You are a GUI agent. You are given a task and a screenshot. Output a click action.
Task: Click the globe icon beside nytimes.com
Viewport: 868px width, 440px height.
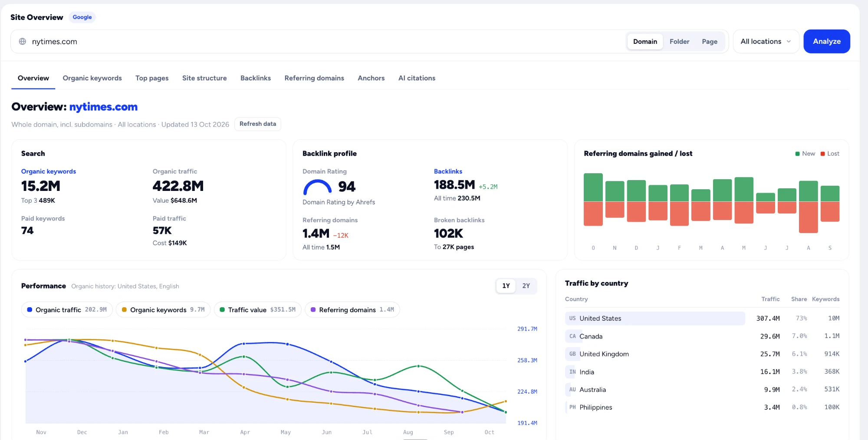tap(23, 41)
